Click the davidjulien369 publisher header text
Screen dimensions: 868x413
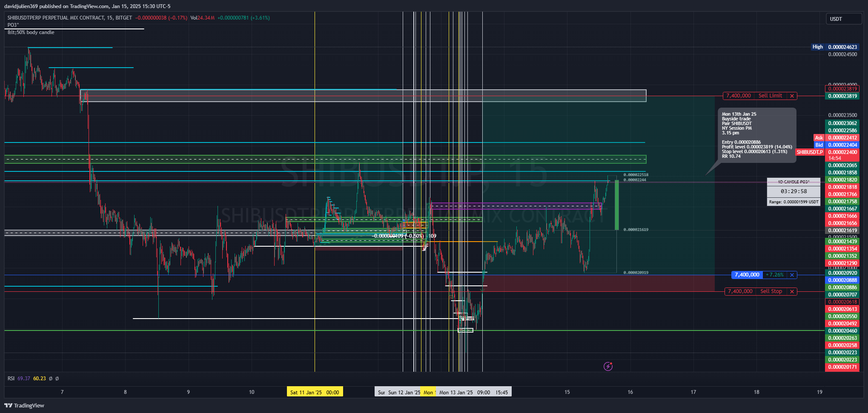coord(87,6)
